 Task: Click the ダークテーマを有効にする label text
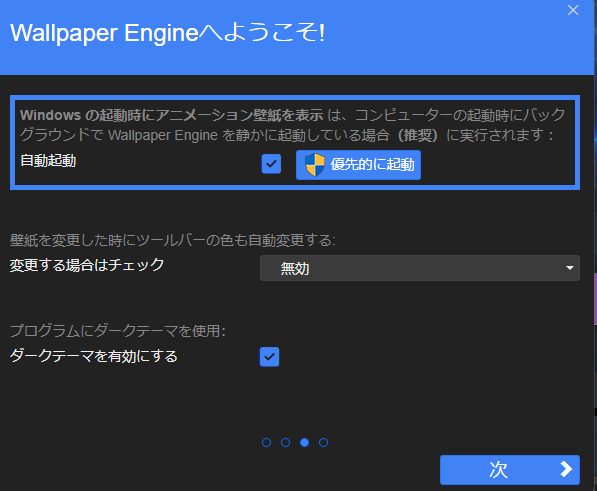point(93,356)
